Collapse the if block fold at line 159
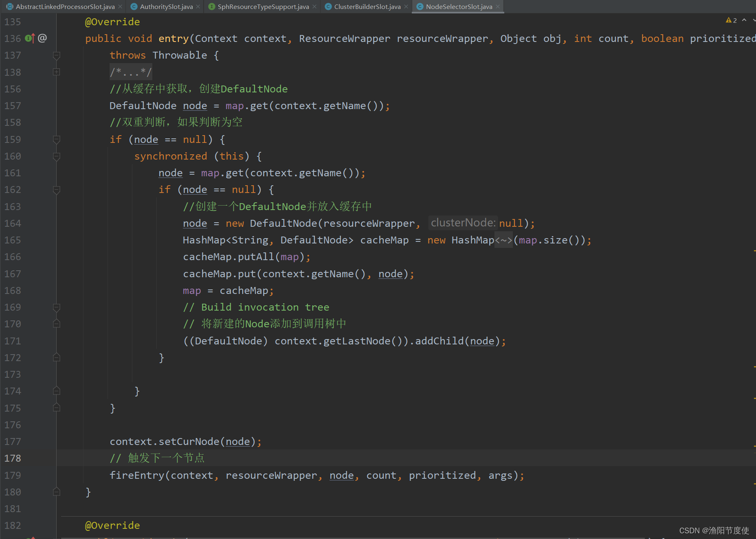The image size is (756, 539). (x=57, y=140)
